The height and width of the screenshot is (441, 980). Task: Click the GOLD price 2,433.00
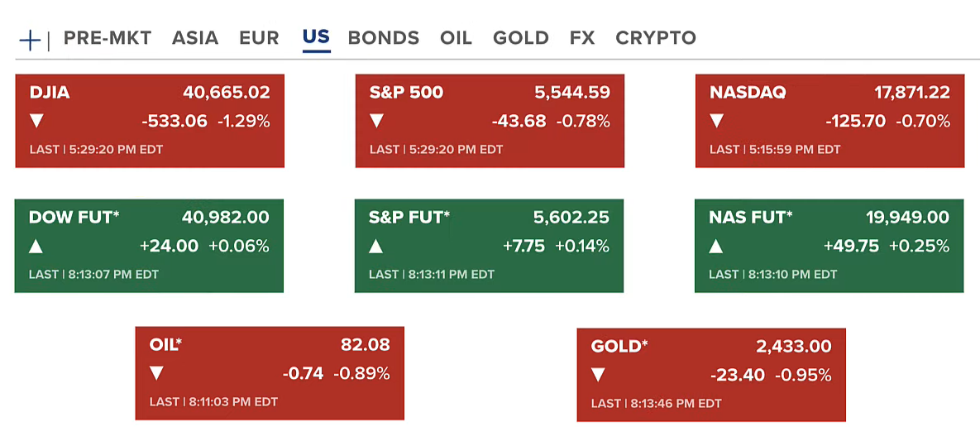click(793, 347)
